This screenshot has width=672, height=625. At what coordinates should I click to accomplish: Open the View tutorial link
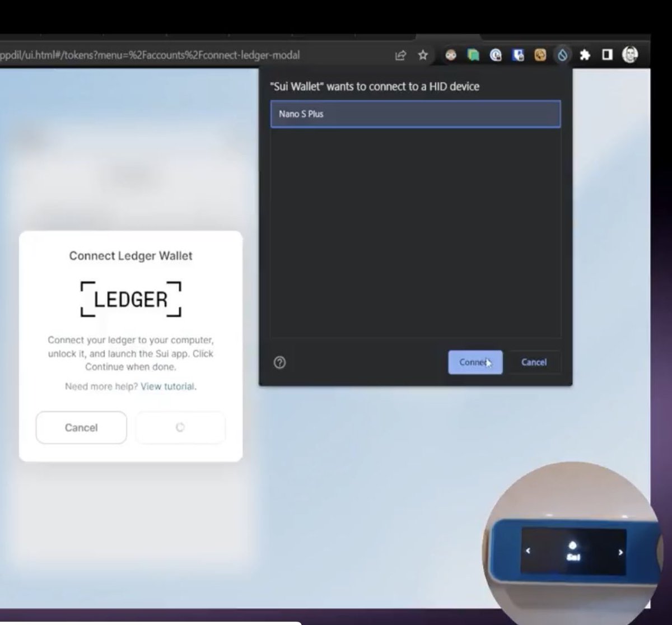tap(167, 386)
